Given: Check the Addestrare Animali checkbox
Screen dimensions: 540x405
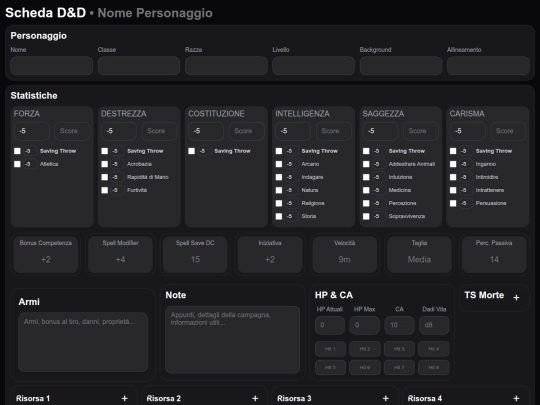Looking at the screenshot, I should 366,164.
